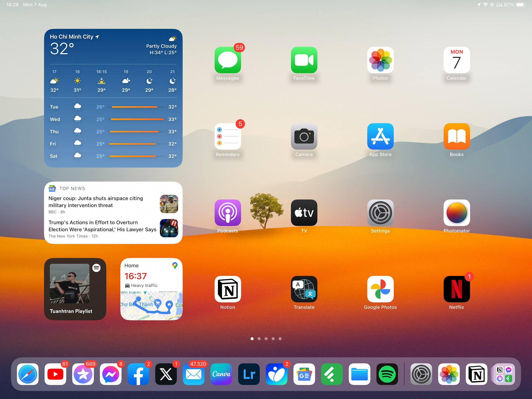Tap Tue forecast row in weather widget
The image size is (532, 399).
[x=113, y=107]
